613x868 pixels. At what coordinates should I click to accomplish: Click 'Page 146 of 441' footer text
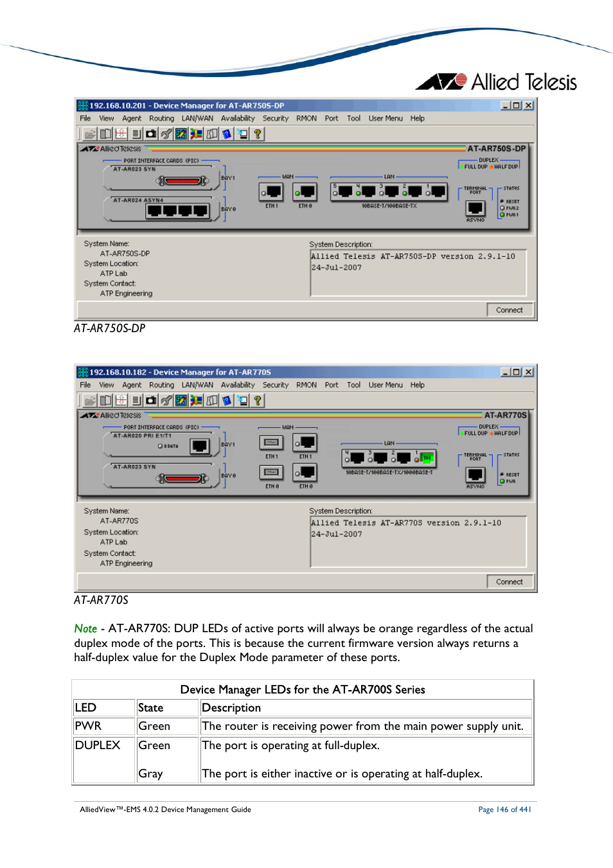504,810
